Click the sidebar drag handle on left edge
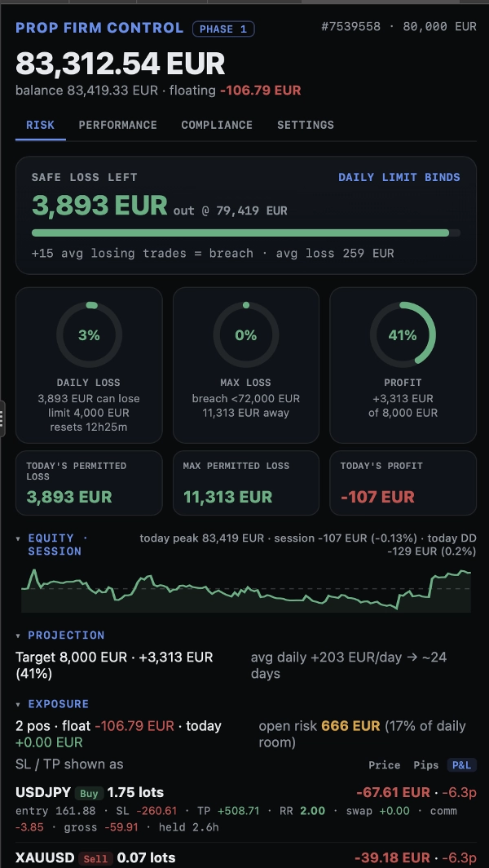This screenshot has width=489, height=868. click(x=2, y=418)
